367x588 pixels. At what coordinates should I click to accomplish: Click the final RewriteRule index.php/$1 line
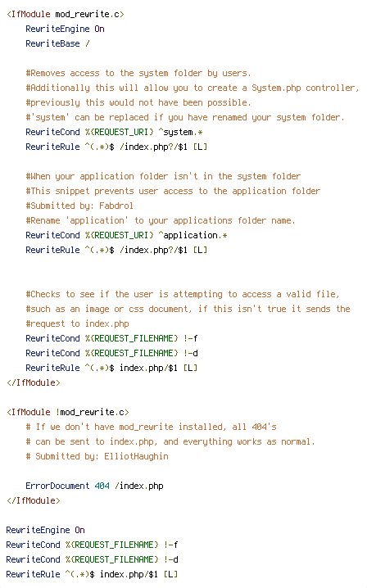tap(92, 574)
